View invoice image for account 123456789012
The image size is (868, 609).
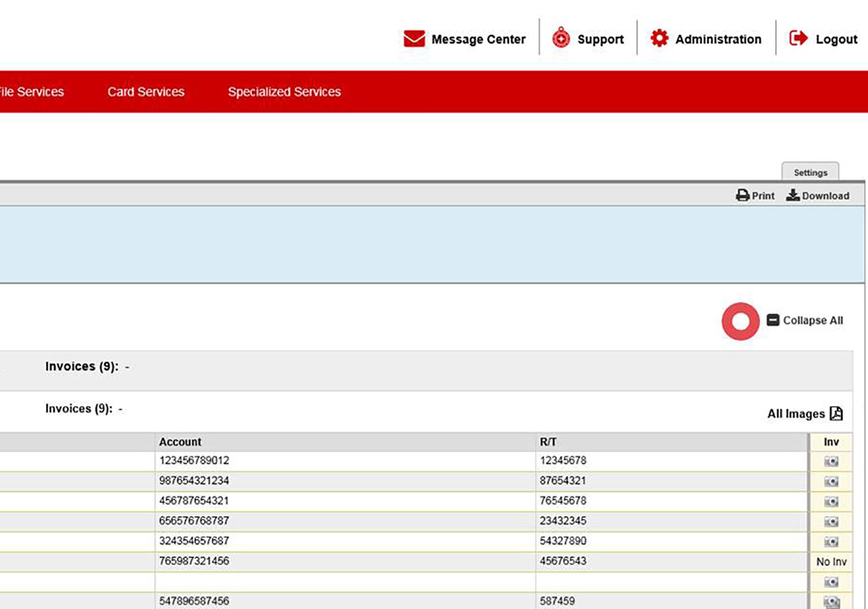point(831,461)
